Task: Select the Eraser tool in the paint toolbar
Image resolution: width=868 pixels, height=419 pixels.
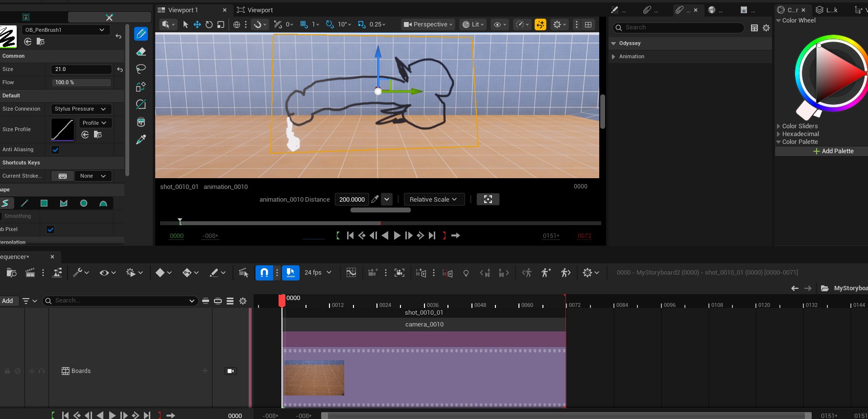Action: click(x=141, y=52)
